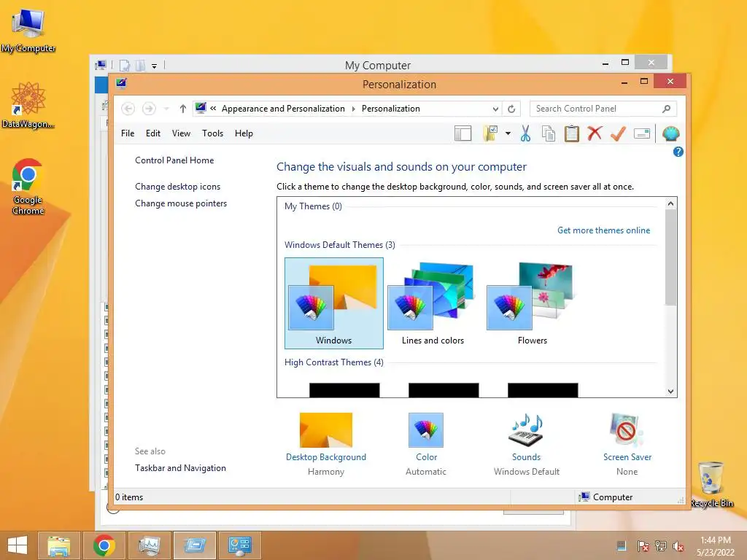Go to Control Panel Home

(174, 160)
